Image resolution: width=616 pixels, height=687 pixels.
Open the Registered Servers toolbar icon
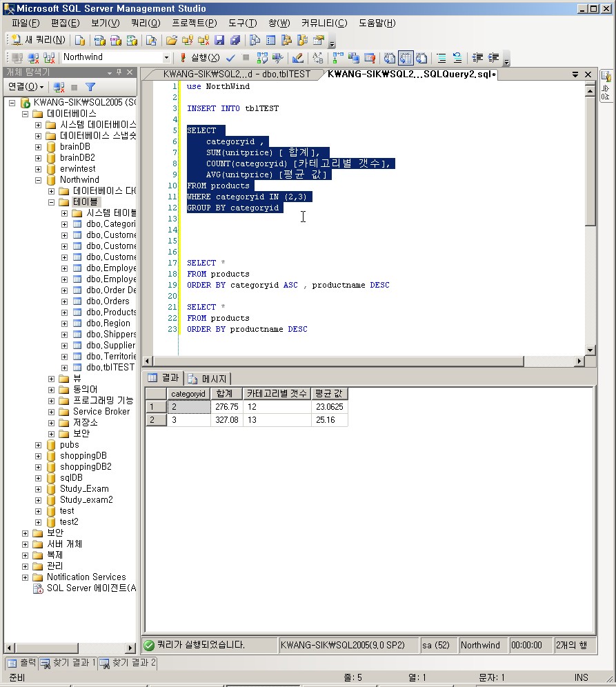click(255, 40)
